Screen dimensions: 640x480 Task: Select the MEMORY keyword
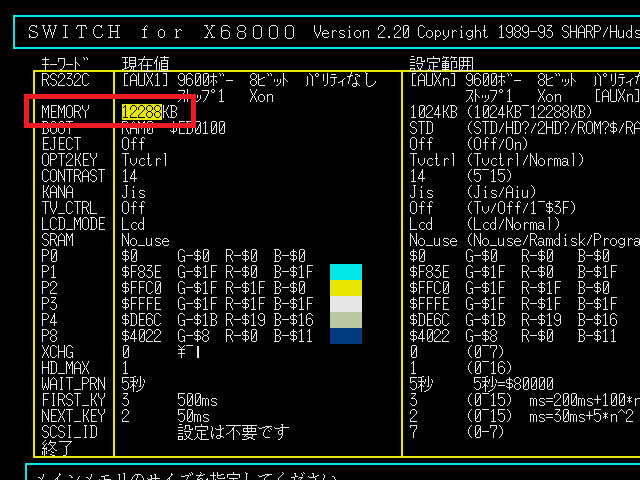(65, 112)
